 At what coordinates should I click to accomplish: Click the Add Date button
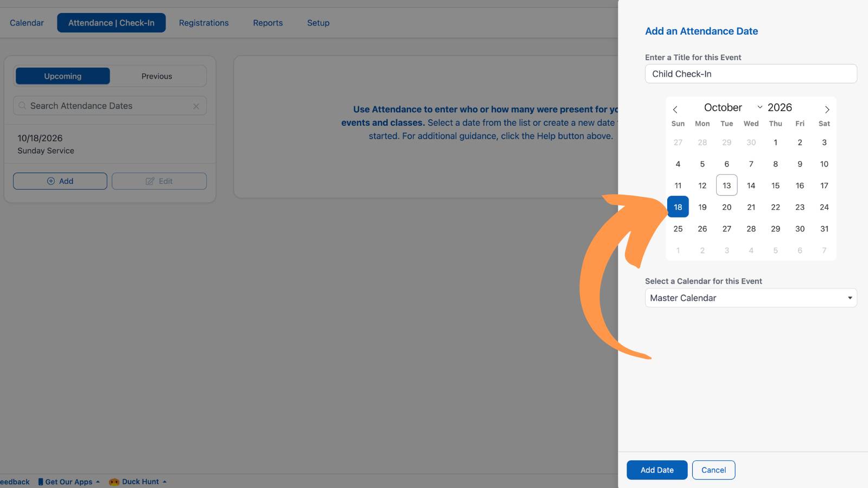tap(657, 470)
